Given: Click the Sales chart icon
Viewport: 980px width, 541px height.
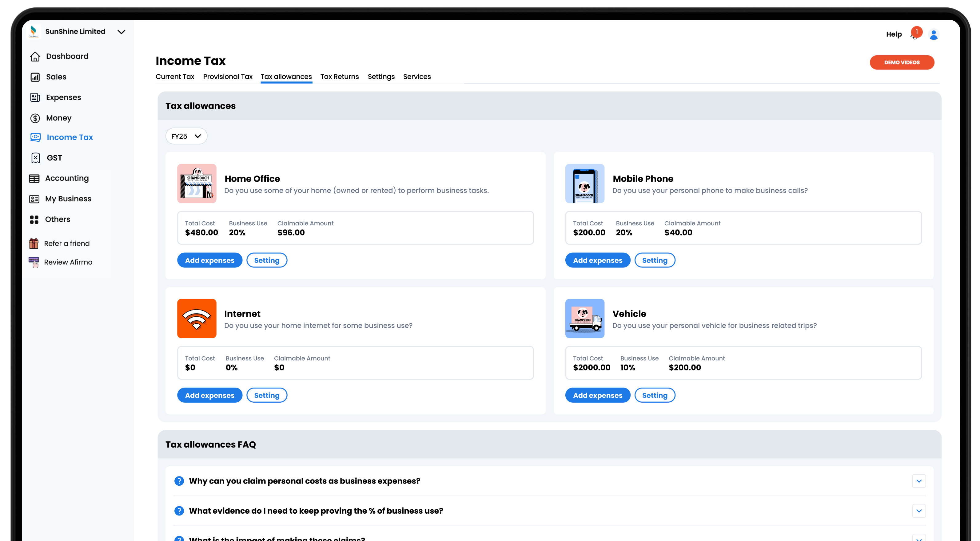Looking at the screenshot, I should pos(35,77).
